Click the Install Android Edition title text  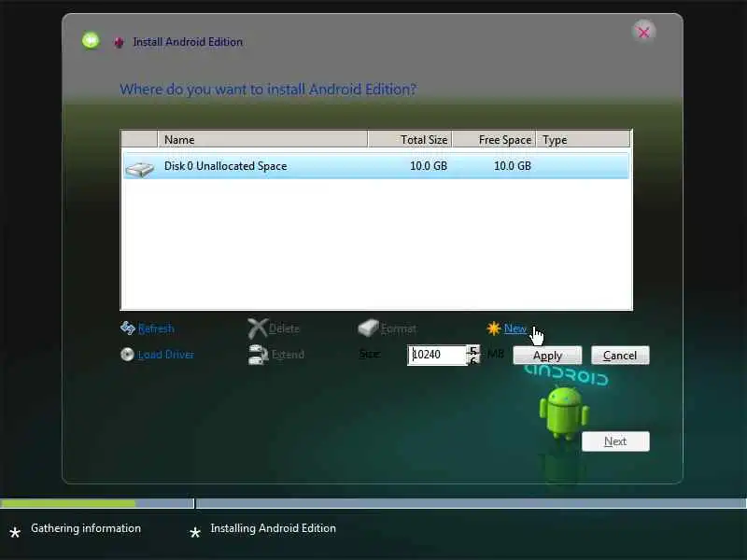(188, 42)
